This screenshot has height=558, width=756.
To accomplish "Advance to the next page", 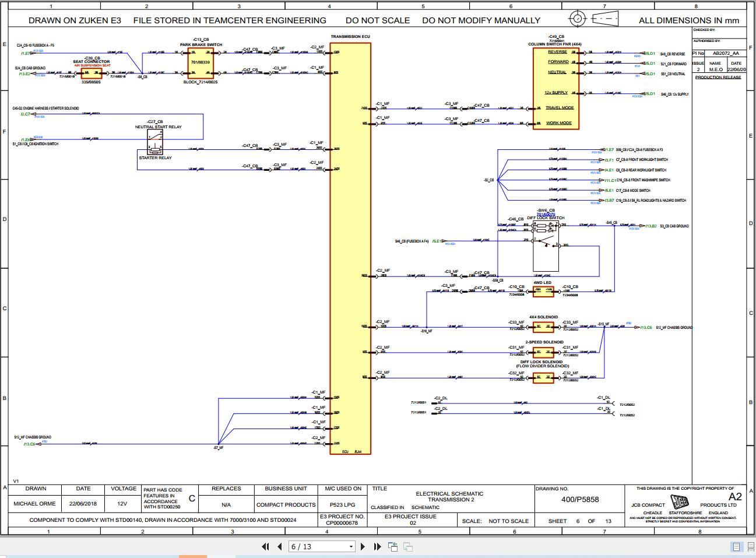I will pyautogui.click(x=363, y=547).
